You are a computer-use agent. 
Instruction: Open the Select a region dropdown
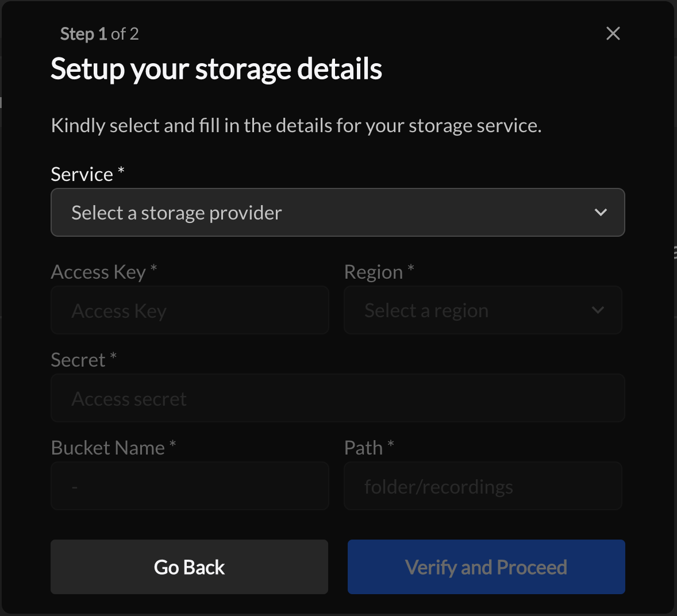click(x=483, y=310)
